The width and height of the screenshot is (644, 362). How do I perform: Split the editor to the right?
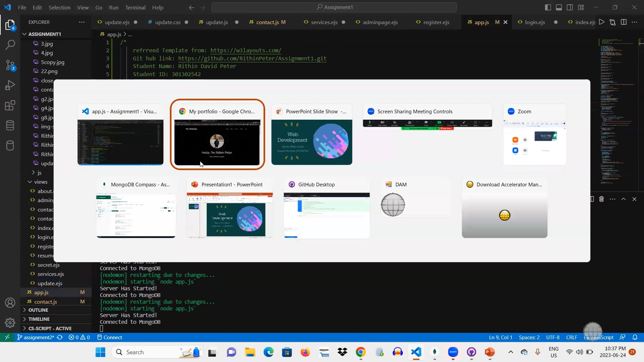click(624, 22)
